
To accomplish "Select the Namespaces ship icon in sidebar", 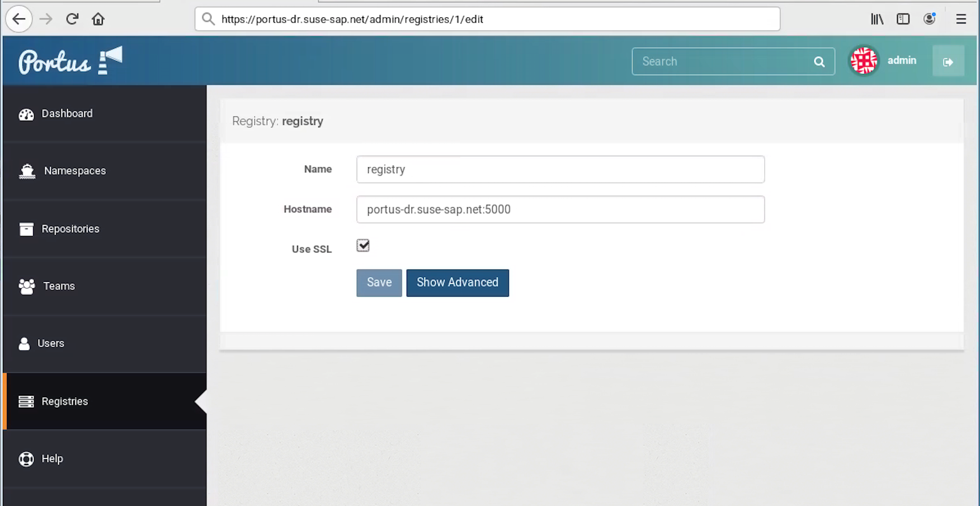I will (x=26, y=171).
